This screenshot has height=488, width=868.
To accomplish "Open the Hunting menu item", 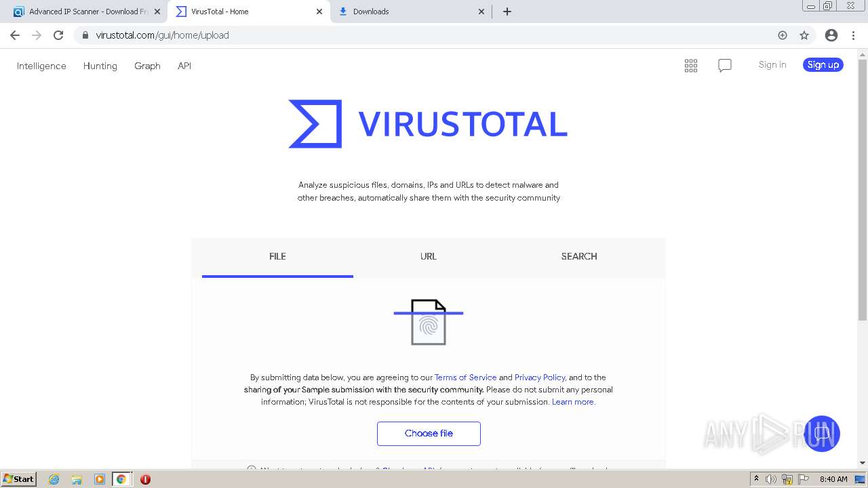I will tap(100, 66).
